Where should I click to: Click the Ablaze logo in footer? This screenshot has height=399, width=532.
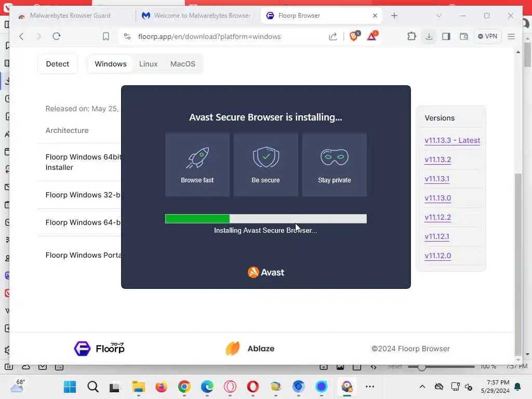(250, 349)
